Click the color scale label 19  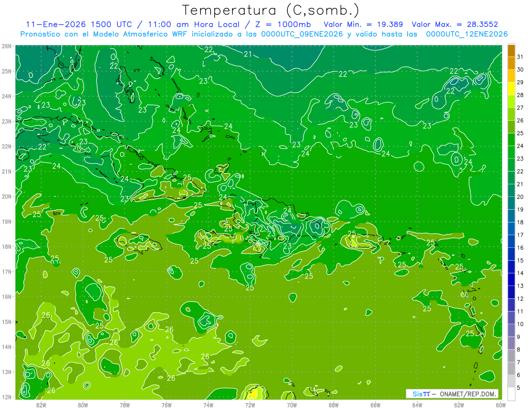tap(520, 210)
